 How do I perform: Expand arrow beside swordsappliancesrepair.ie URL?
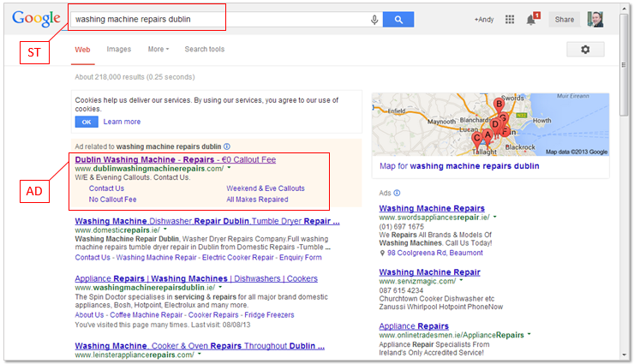tap(495, 217)
